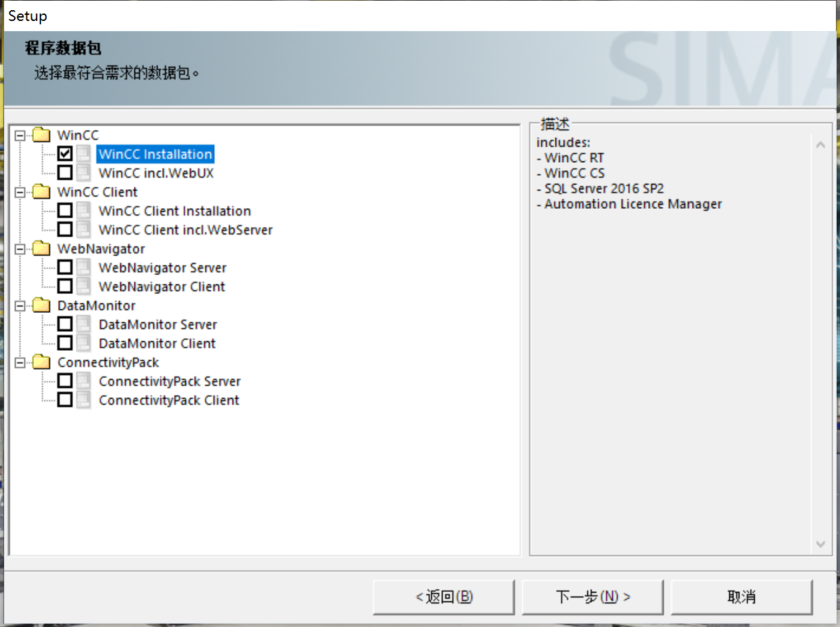Tick the WinCC Client incl.WebServer checkbox
This screenshot has width=840, height=627.
pyautogui.click(x=65, y=230)
